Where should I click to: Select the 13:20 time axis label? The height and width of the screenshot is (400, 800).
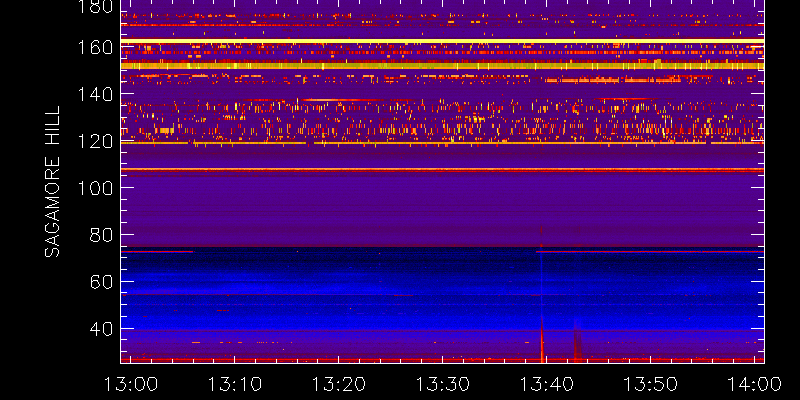tap(339, 384)
